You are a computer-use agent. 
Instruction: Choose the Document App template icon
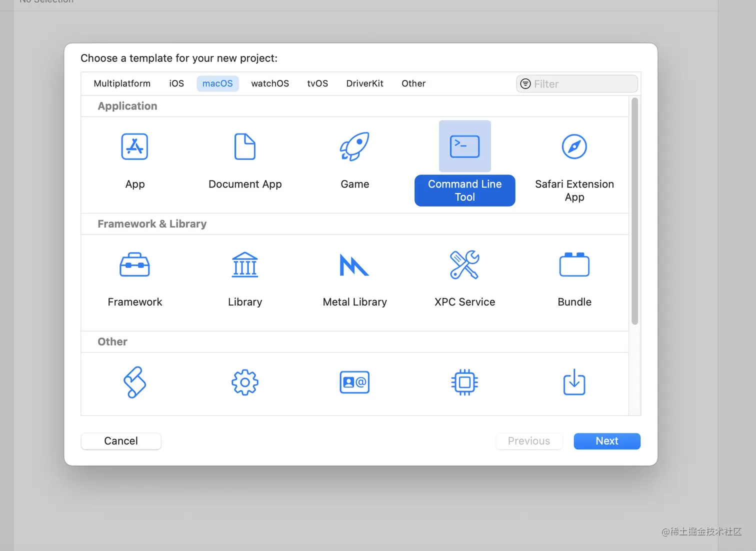(x=245, y=146)
